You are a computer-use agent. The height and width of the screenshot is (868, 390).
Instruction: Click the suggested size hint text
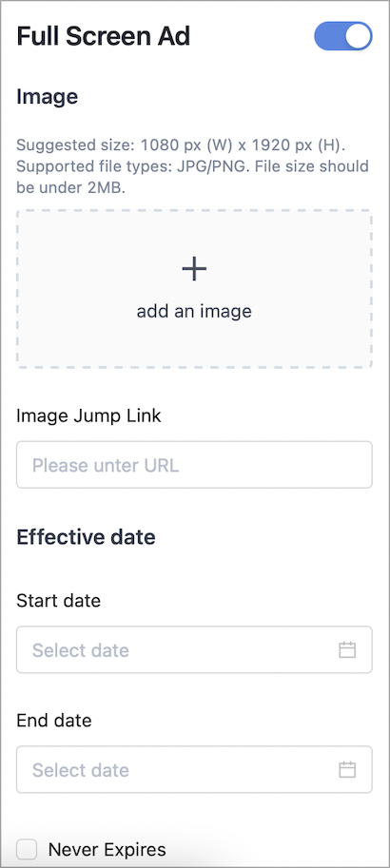(x=193, y=166)
